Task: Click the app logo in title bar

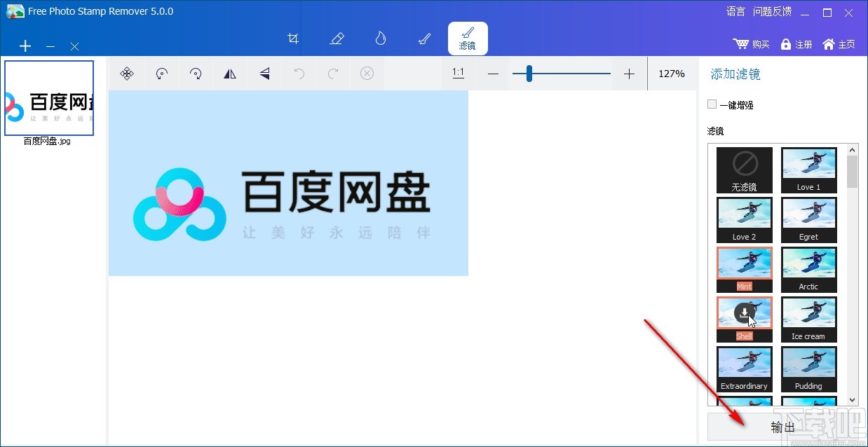Action: pos(15,11)
